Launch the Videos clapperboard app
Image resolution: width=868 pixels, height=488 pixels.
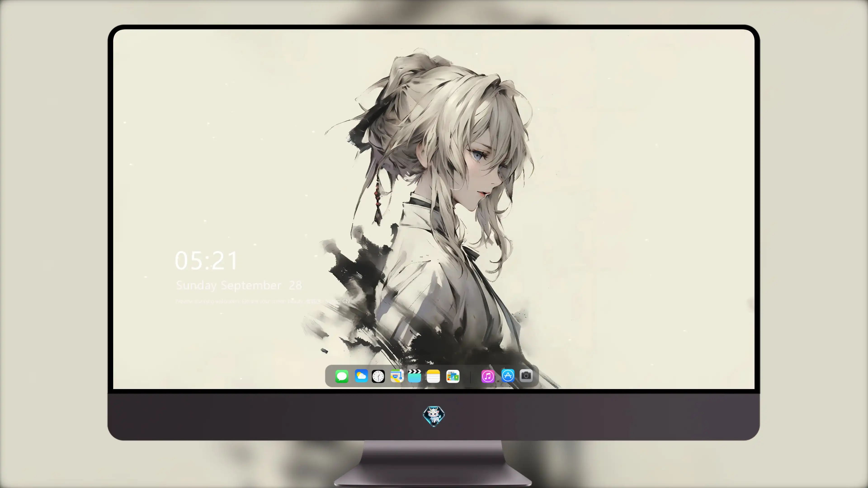415,376
